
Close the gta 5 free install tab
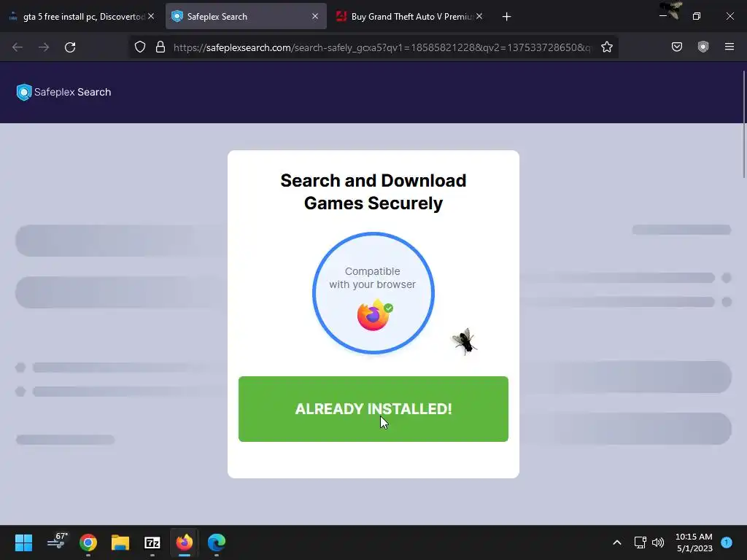[150, 16]
